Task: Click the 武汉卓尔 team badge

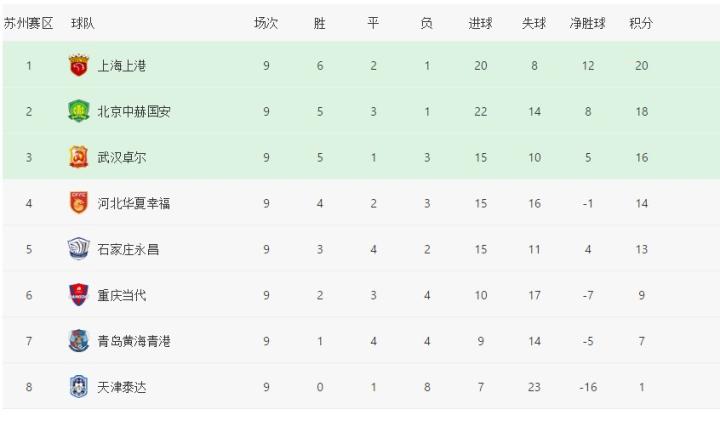Action: [x=78, y=157]
